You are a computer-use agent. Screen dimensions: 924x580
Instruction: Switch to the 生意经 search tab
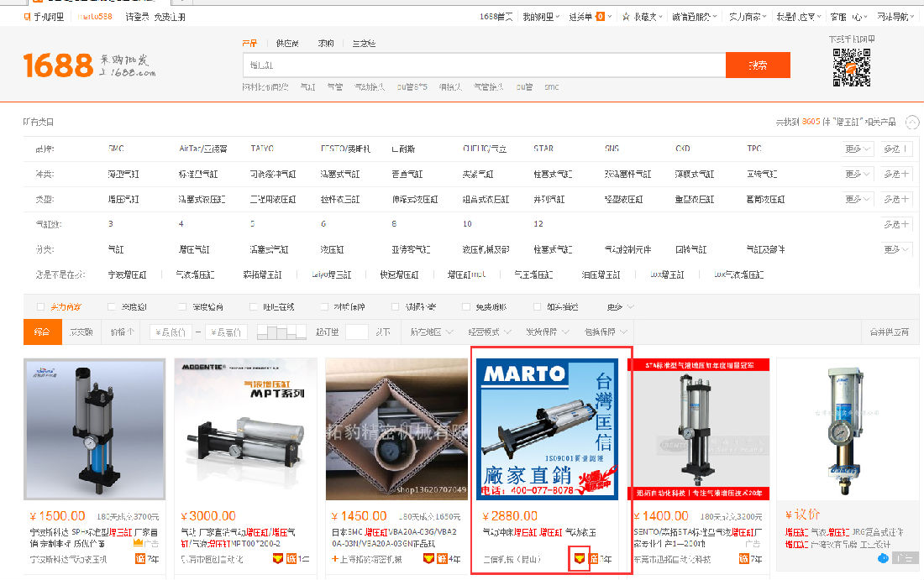pos(364,43)
